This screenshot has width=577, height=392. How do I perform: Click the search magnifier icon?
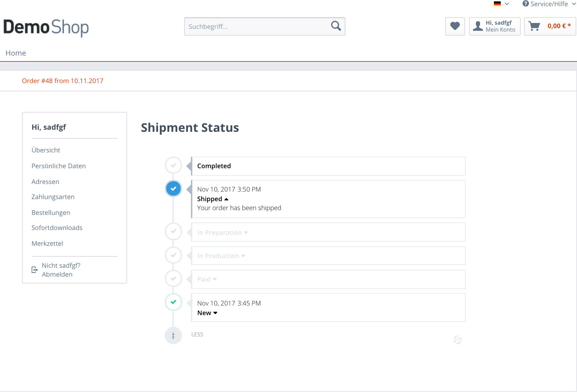coord(336,26)
